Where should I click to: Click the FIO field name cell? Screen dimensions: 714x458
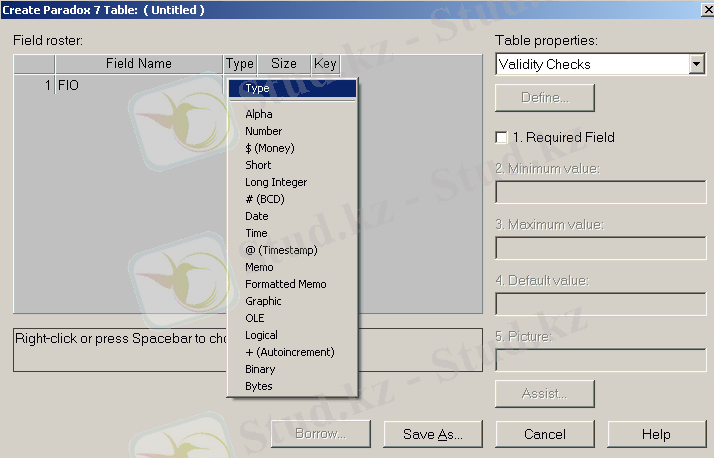coord(139,85)
